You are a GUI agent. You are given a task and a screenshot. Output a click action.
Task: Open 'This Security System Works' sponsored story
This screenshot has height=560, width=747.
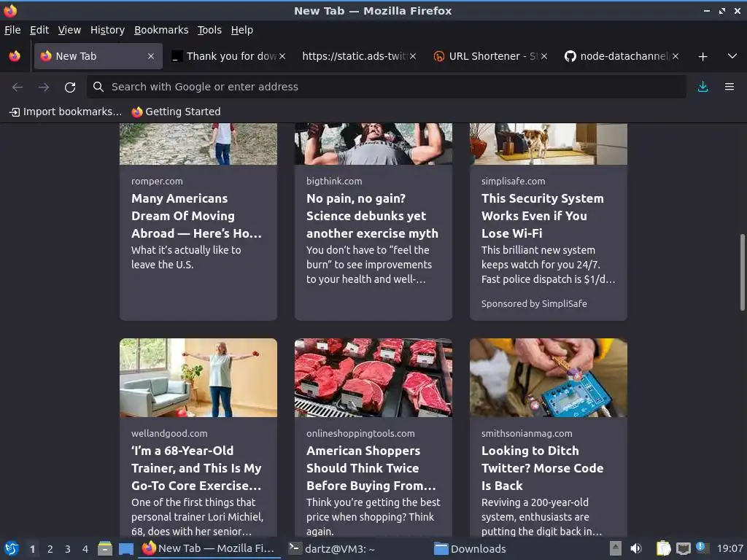coord(543,216)
